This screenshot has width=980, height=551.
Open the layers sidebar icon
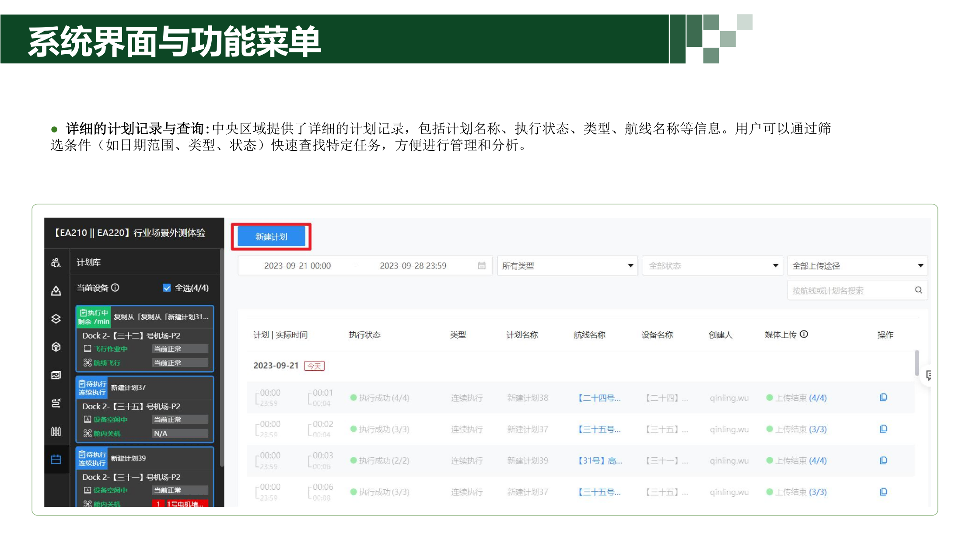pos(56,319)
